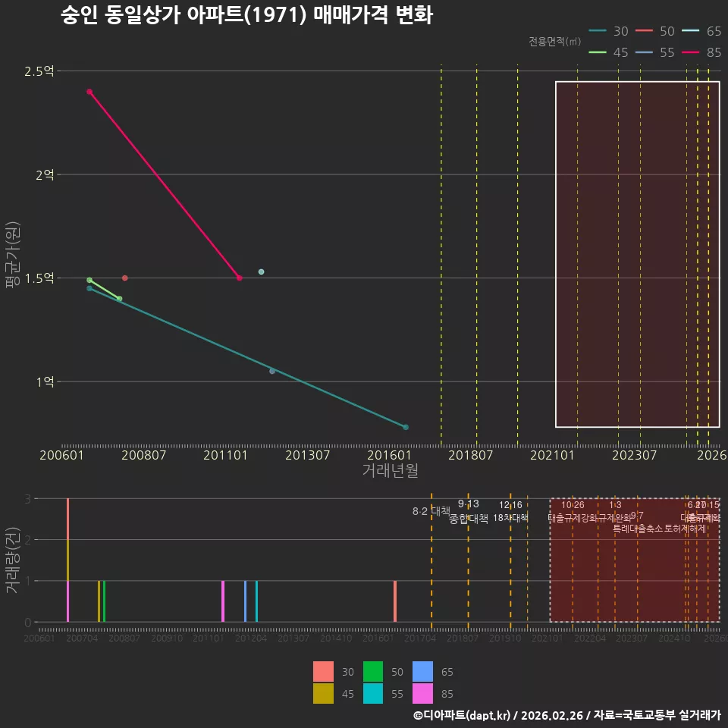The height and width of the screenshot is (728, 728).
Task: Click the 202101 tick on price chart axis
Action: [553, 455]
